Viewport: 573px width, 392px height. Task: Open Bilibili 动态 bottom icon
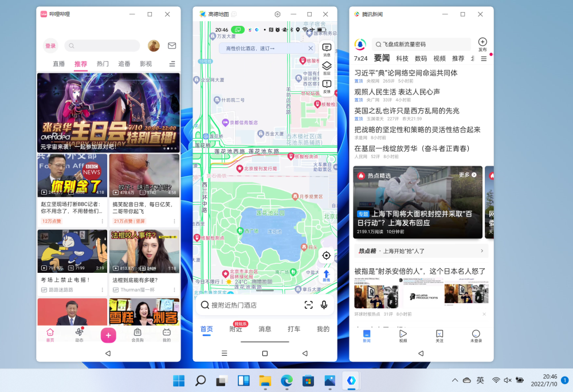point(79,334)
